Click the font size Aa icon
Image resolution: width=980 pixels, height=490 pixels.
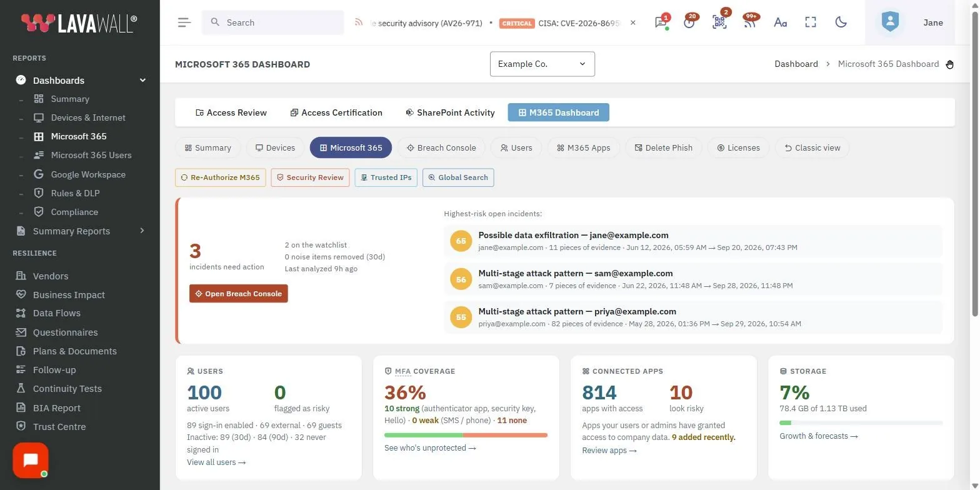click(780, 22)
